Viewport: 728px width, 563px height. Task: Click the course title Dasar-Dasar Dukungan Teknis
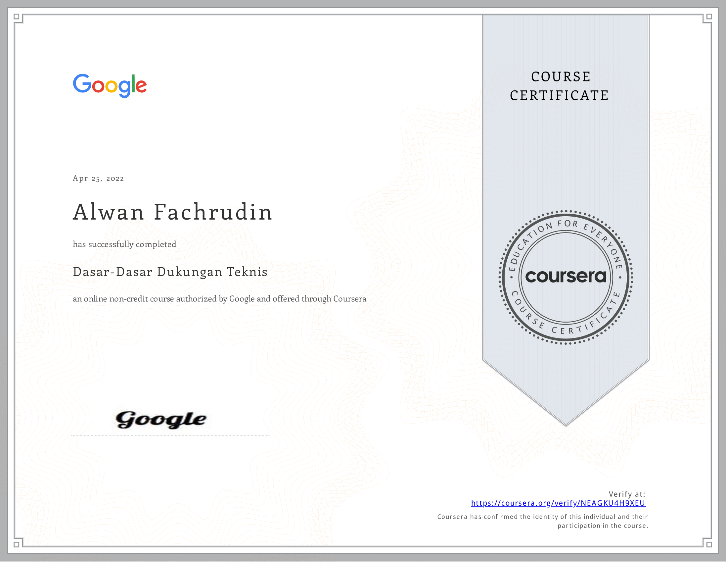170,272
